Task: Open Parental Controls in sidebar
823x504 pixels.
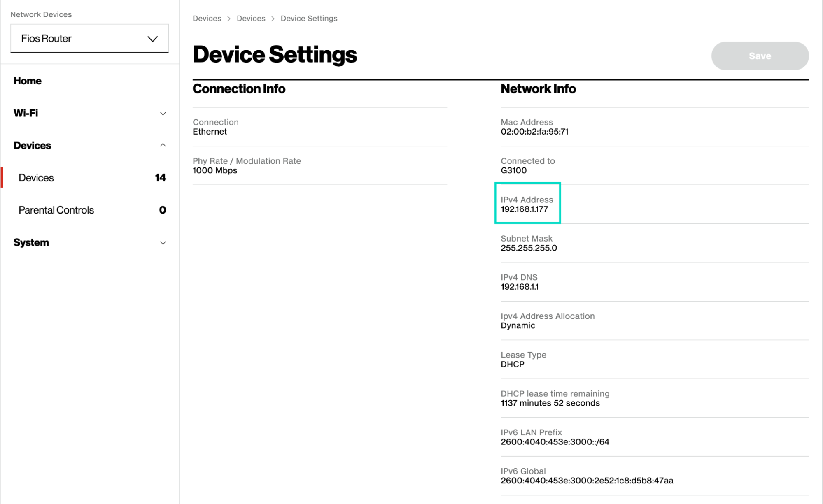Action: (x=56, y=210)
